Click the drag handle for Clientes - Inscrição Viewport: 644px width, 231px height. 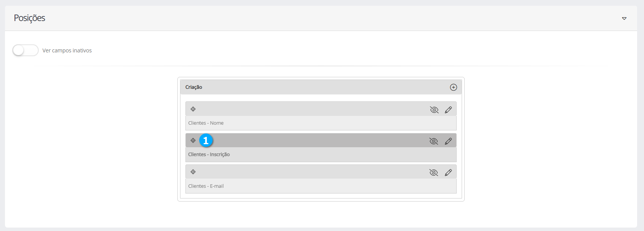[x=193, y=140]
